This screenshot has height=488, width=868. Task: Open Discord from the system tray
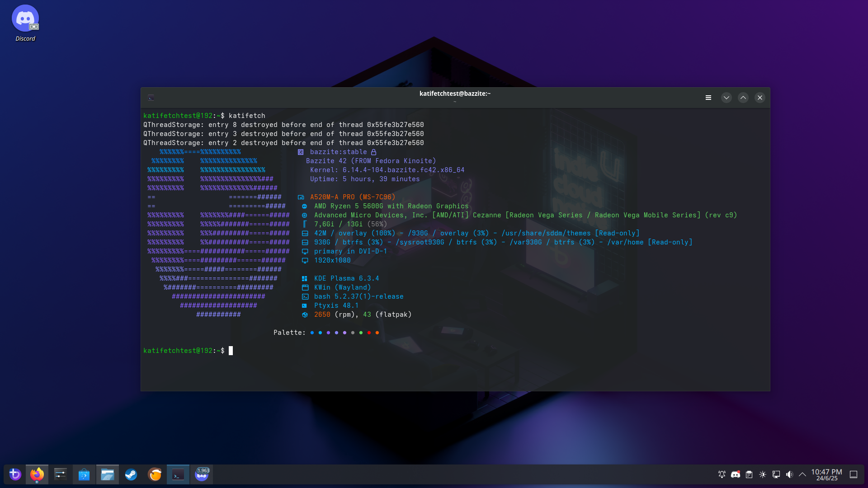coord(735,474)
